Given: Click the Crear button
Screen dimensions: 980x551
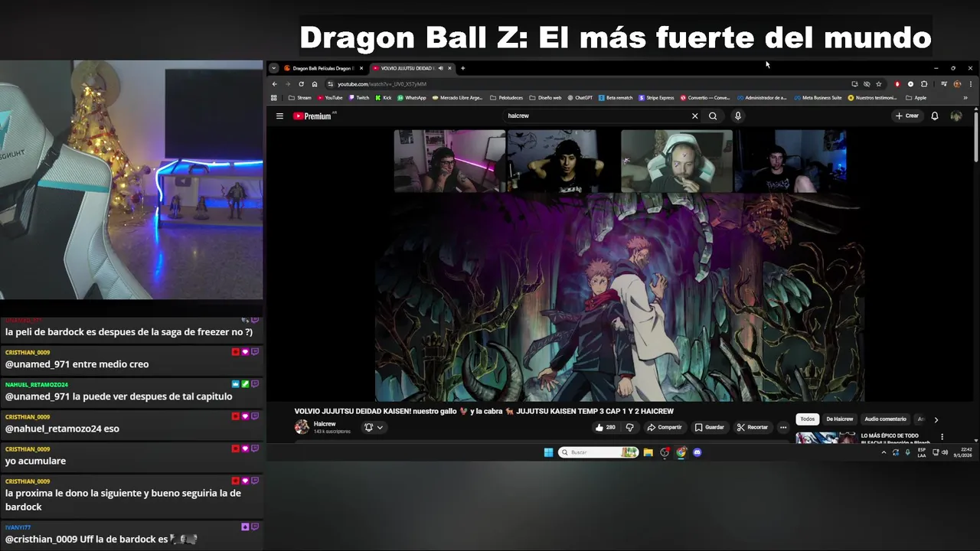Looking at the screenshot, I should click(x=906, y=116).
